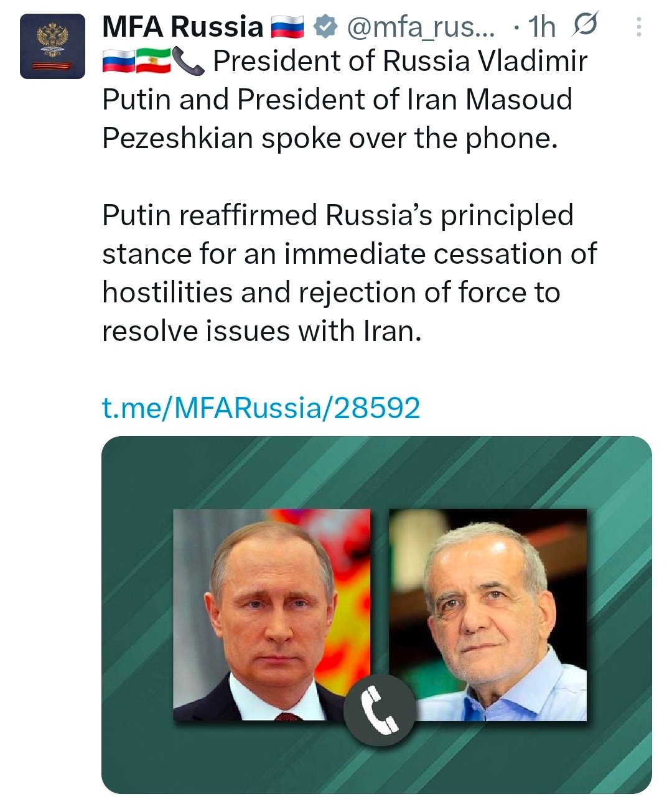Image resolution: width=672 pixels, height=807 pixels.
Task: Click the Russian flag beside account name
Action: point(287,27)
